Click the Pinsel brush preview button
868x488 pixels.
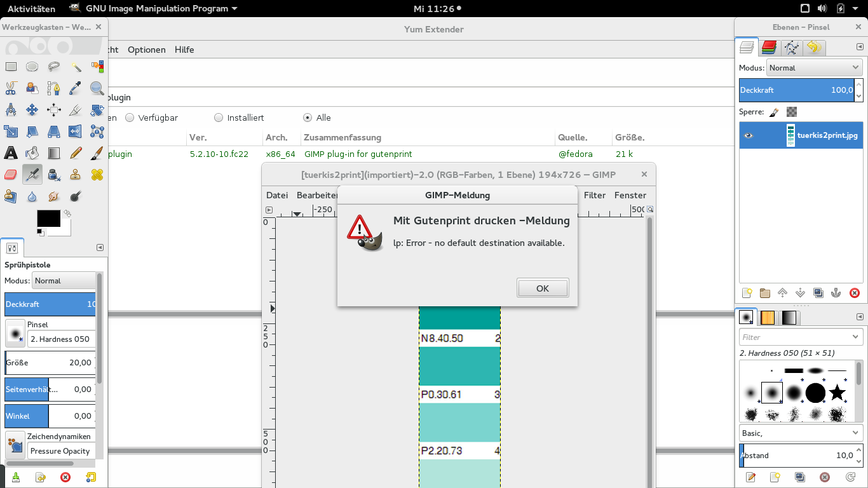(x=15, y=333)
